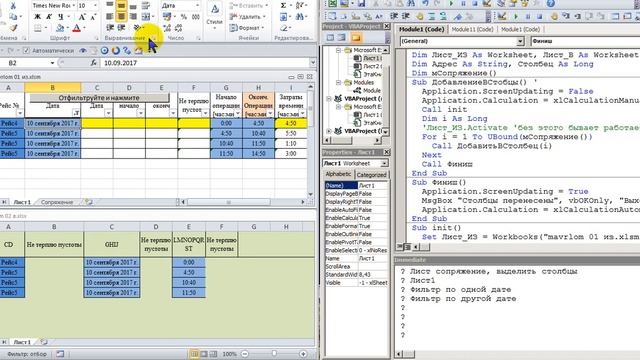The width and height of the screenshot is (640, 360).
Task: Click the Page Layout view icon in status bar
Action: click(x=204, y=354)
